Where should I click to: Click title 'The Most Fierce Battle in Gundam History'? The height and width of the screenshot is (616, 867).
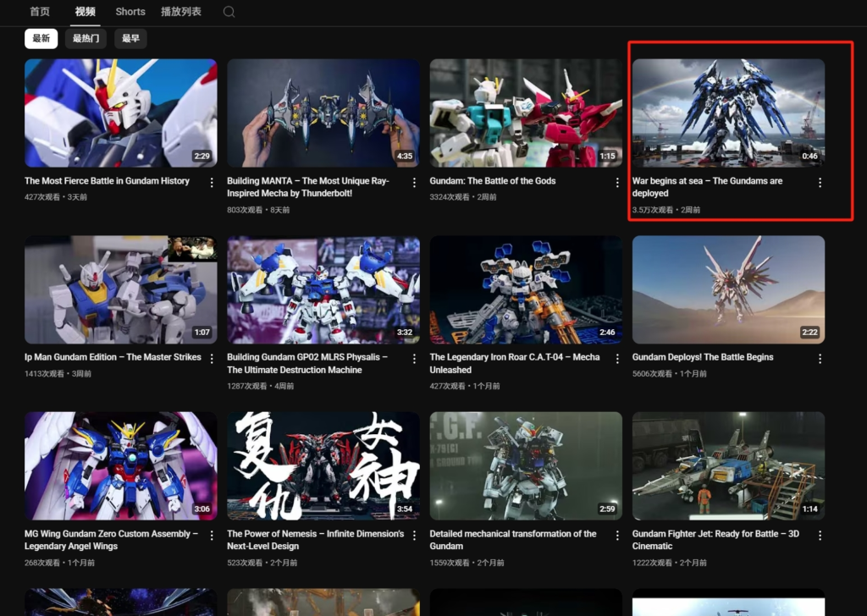(107, 181)
